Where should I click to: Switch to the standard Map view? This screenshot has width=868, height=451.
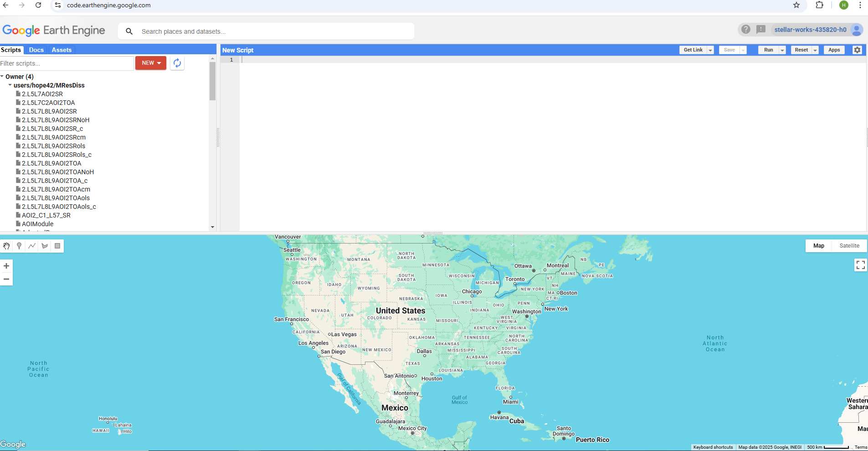point(818,246)
